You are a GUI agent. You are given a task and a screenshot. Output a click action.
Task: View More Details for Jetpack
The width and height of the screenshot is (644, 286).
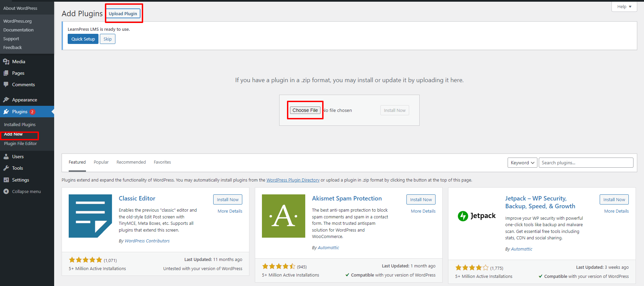coord(616,211)
